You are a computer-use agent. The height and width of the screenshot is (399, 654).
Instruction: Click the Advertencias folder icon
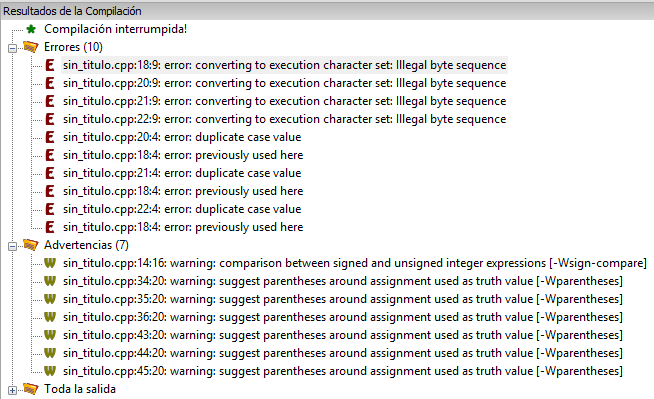point(31,245)
